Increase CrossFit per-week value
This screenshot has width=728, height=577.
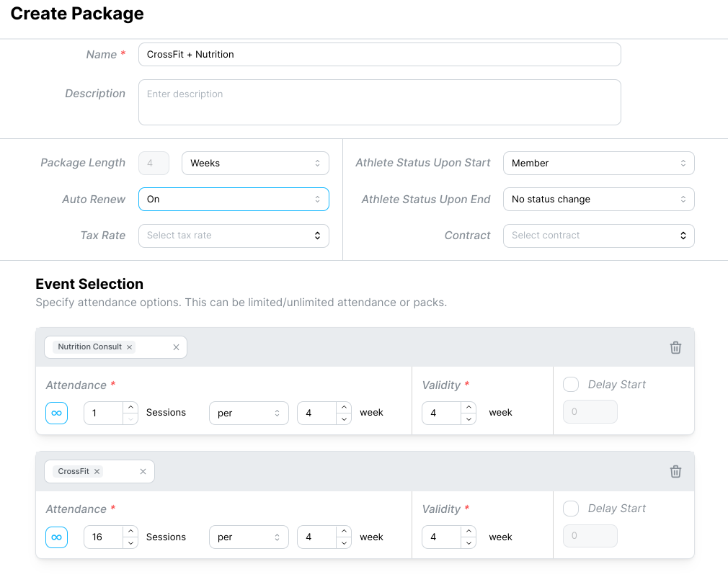pos(344,531)
